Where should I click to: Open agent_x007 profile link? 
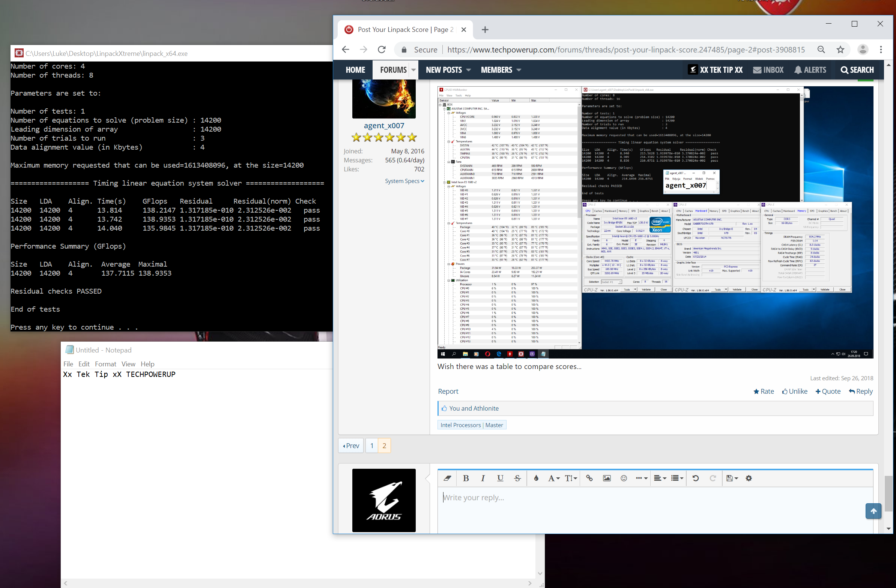384,126
